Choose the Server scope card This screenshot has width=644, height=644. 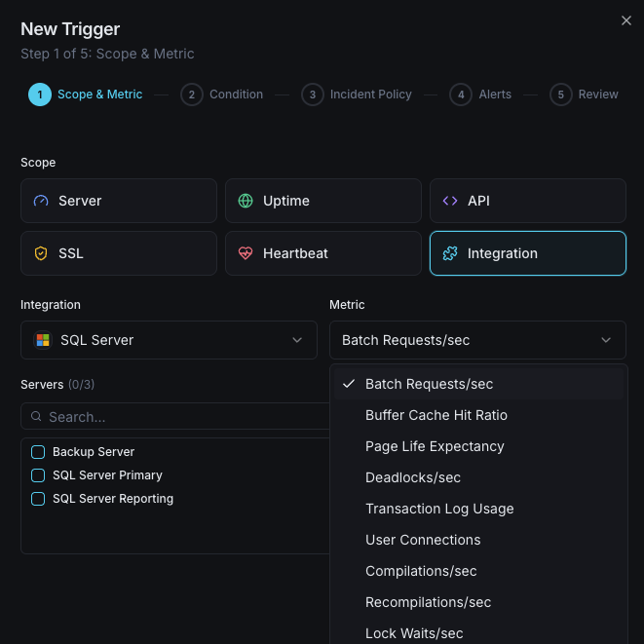[x=119, y=201]
